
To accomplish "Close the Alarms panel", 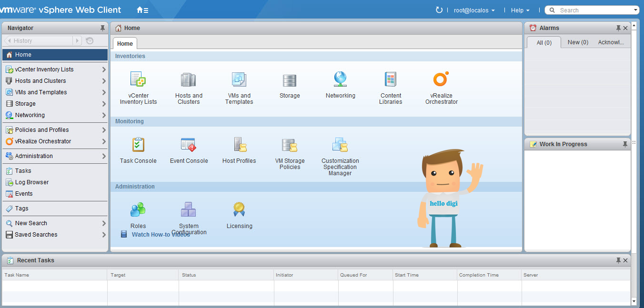I will point(625,28).
